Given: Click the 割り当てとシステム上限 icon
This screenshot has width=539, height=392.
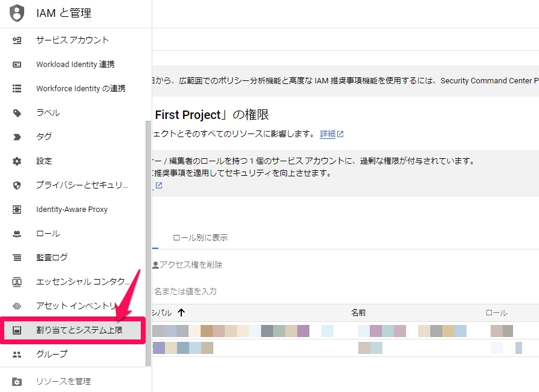Looking at the screenshot, I should point(17,330).
